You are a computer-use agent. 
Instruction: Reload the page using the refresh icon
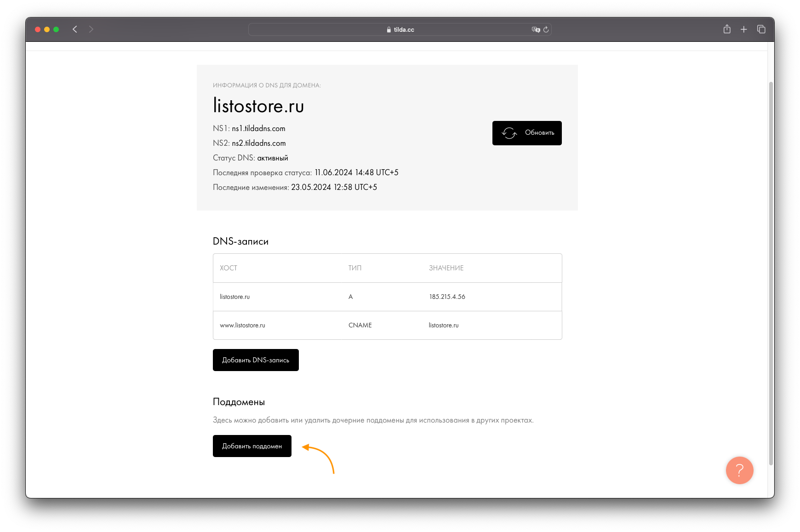click(546, 29)
